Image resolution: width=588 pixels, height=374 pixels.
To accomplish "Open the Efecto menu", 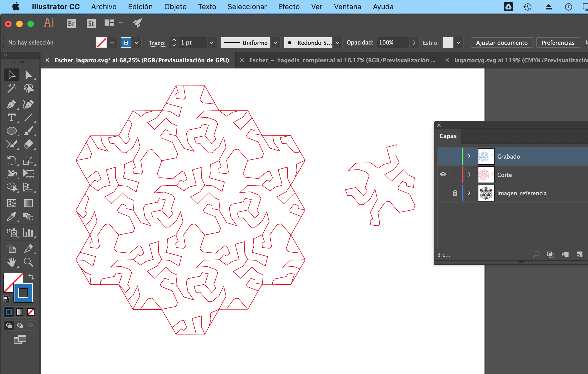I will 289,7.
